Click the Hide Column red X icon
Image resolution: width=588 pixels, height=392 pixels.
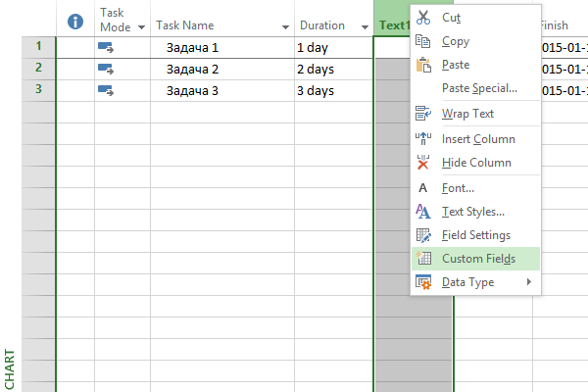click(423, 163)
